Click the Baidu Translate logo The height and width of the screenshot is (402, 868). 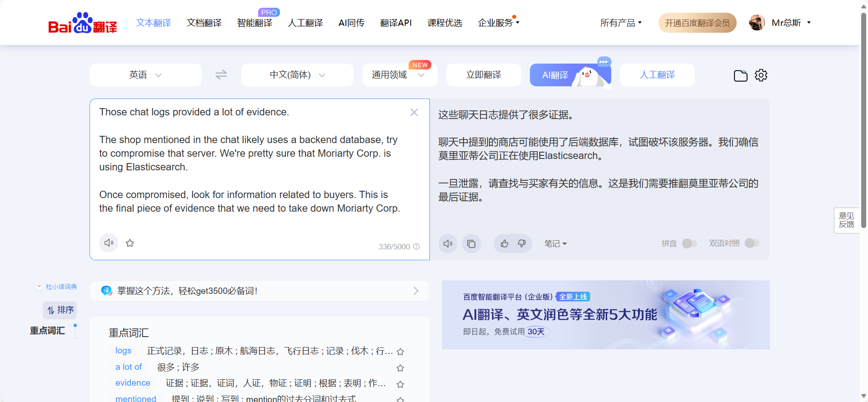pyautogui.click(x=82, y=23)
